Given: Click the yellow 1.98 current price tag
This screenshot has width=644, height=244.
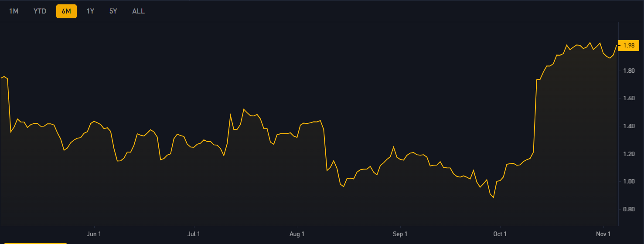Looking at the screenshot, I should 629,45.
